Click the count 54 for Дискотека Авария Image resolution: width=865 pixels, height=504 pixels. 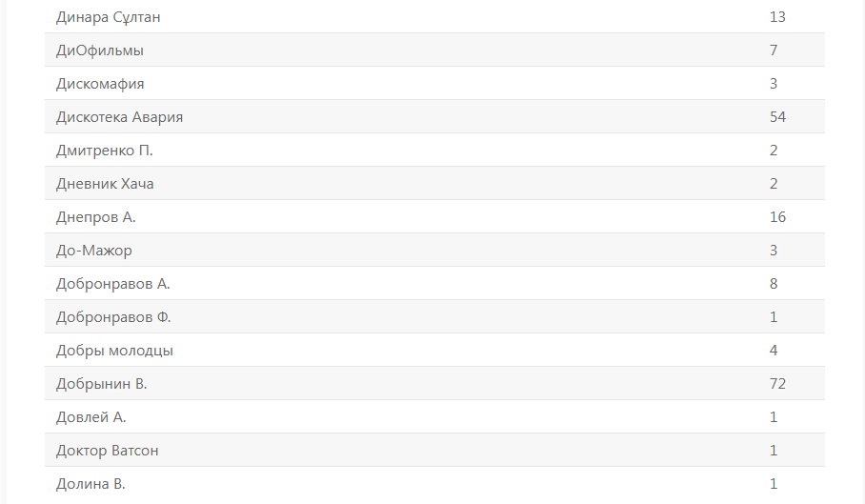pyautogui.click(x=777, y=117)
